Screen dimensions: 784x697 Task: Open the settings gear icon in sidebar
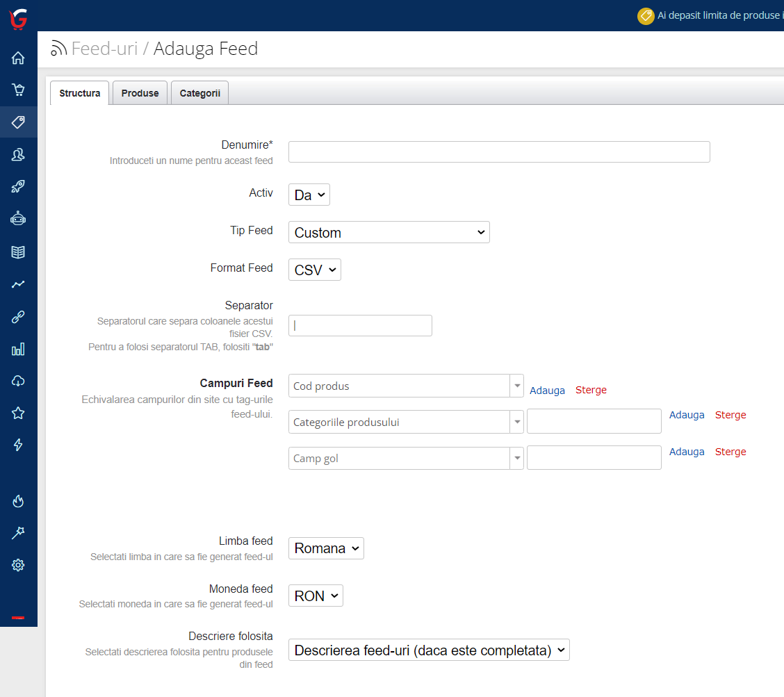tap(18, 565)
